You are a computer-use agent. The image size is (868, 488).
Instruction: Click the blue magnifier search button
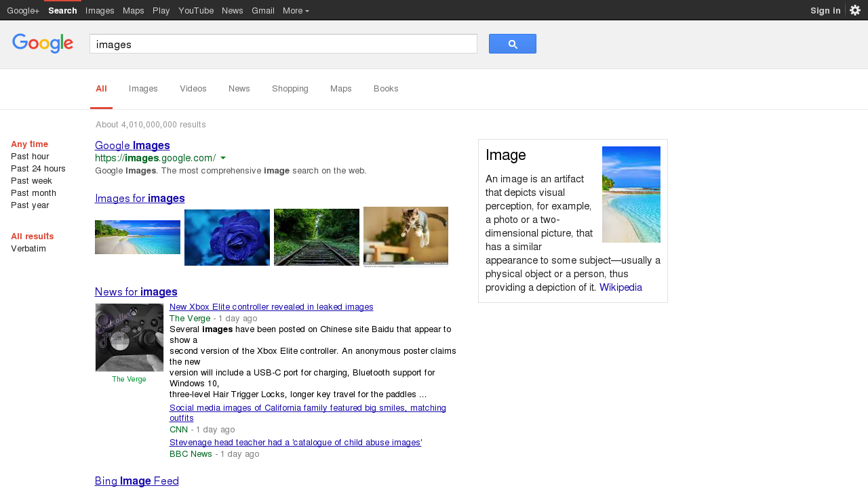pos(513,44)
